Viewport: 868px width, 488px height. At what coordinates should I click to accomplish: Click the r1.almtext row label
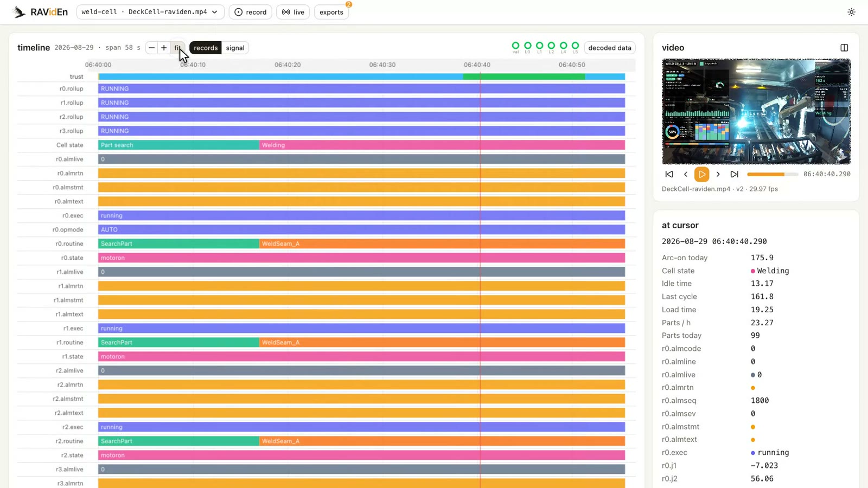coord(70,314)
